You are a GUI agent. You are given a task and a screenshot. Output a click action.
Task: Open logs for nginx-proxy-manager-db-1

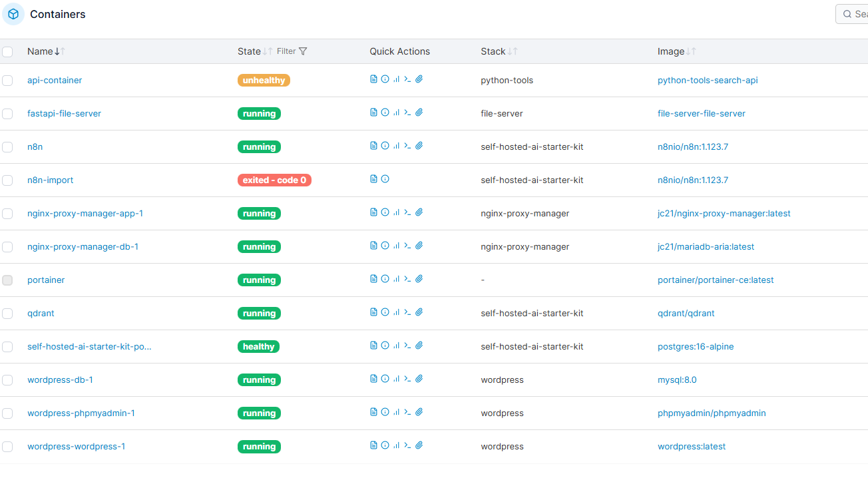coord(373,246)
